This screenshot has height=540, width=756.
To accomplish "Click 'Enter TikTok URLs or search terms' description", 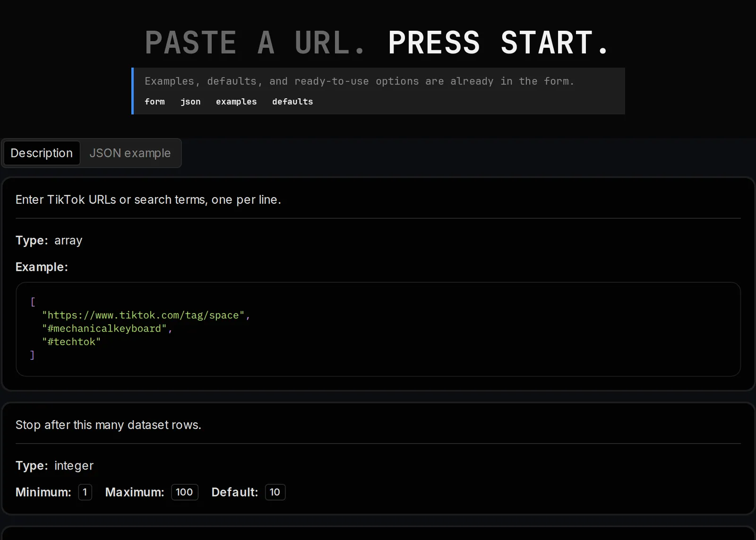I will tap(148, 200).
